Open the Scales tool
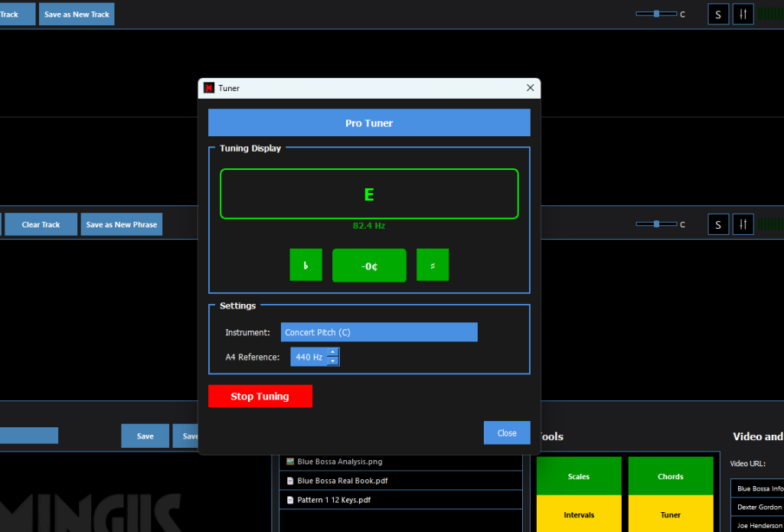The image size is (784, 532). point(579,476)
